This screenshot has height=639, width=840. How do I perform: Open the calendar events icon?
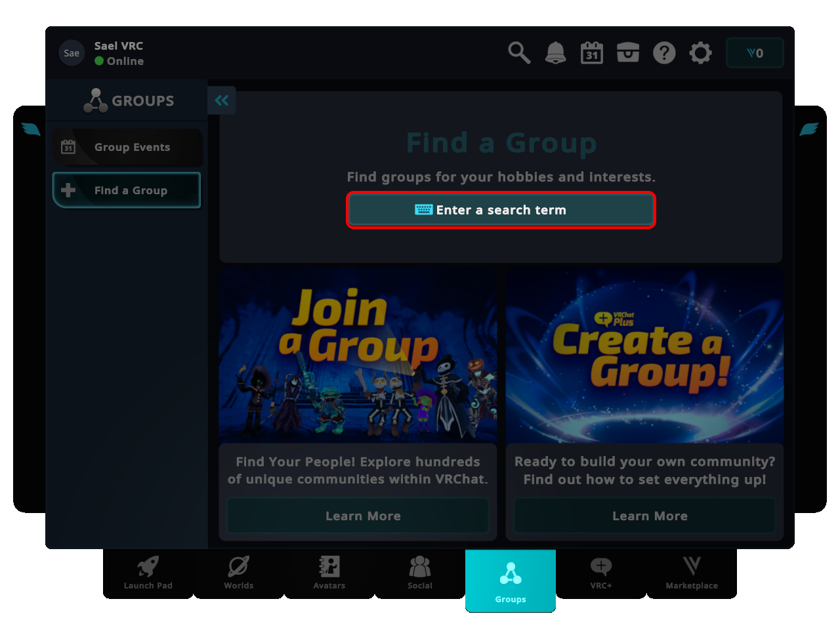coord(591,52)
